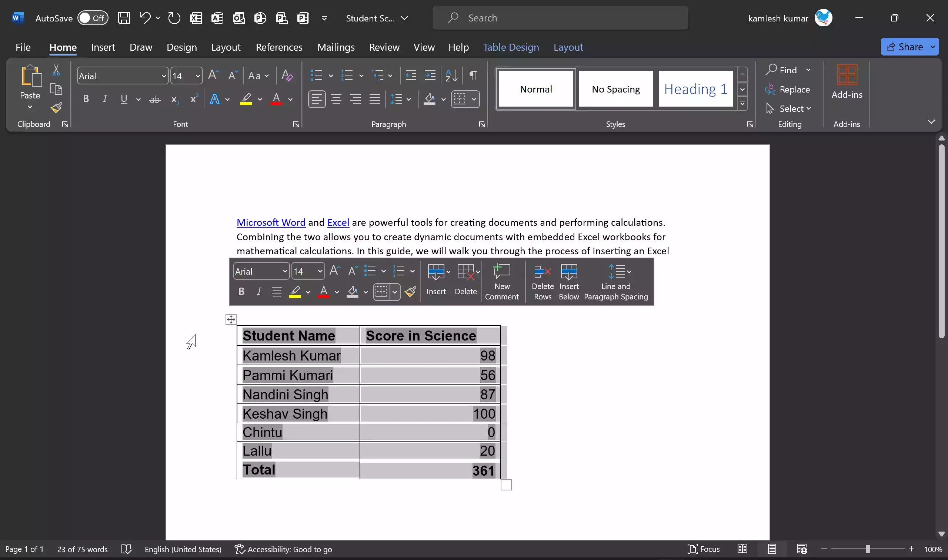
Task: Click the zoom slider in status bar
Action: click(x=868, y=549)
